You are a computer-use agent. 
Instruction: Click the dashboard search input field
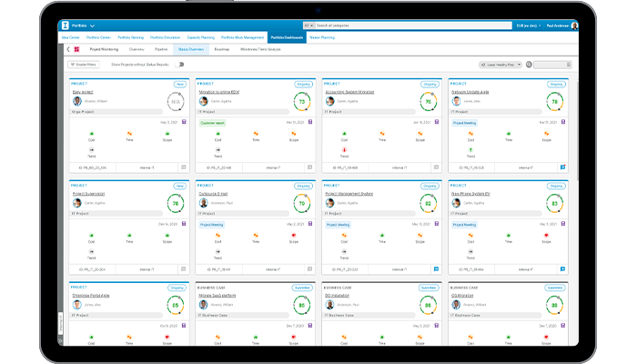pyautogui.click(x=552, y=65)
